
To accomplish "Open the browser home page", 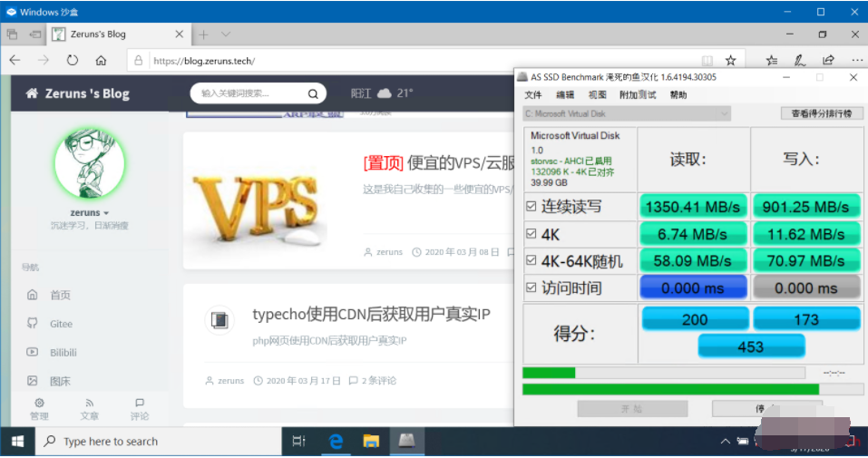I will (x=101, y=61).
